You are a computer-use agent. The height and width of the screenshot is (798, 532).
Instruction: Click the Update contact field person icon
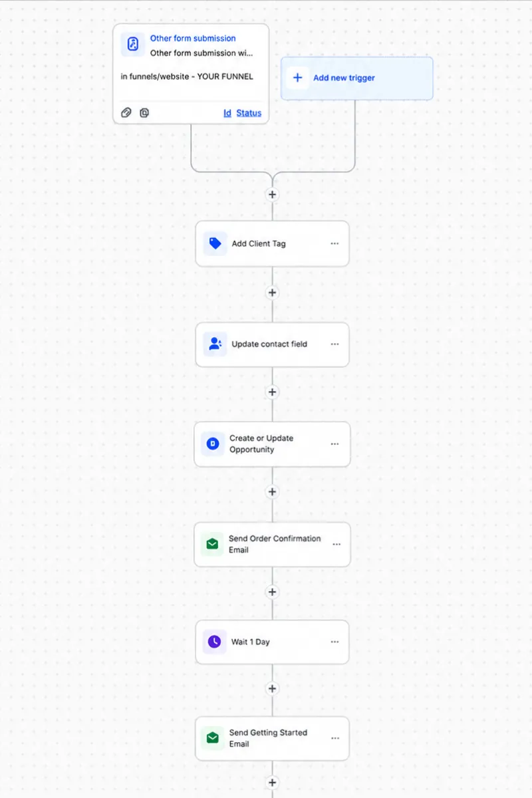(x=215, y=344)
